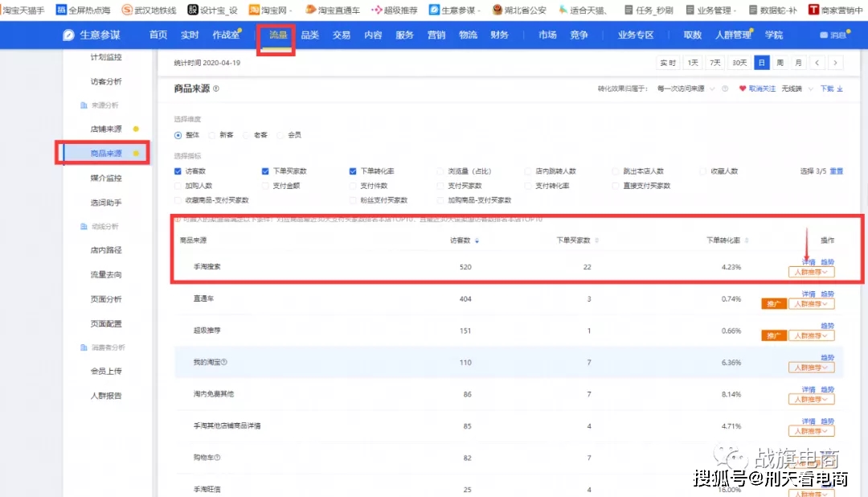Viewport: 868px width, 497px height.
Task: Go to next date with right arrow
Action: click(x=836, y=63)
